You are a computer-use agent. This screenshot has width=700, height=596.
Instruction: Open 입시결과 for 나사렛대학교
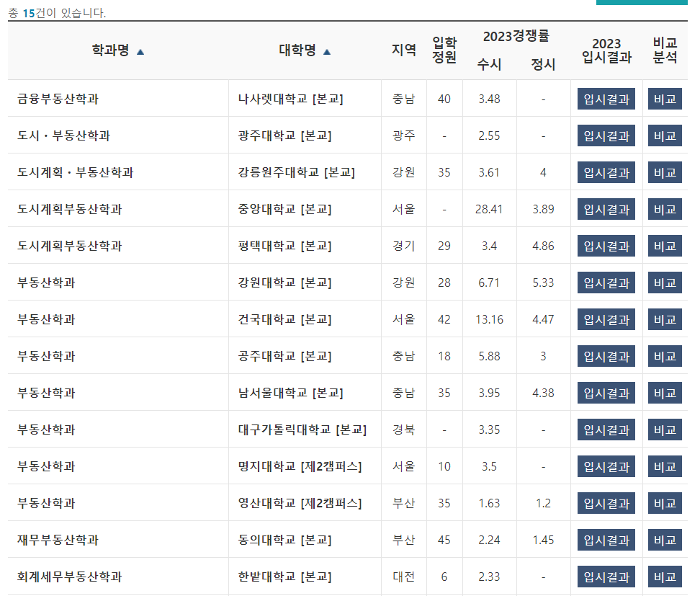tap(606, 99)
